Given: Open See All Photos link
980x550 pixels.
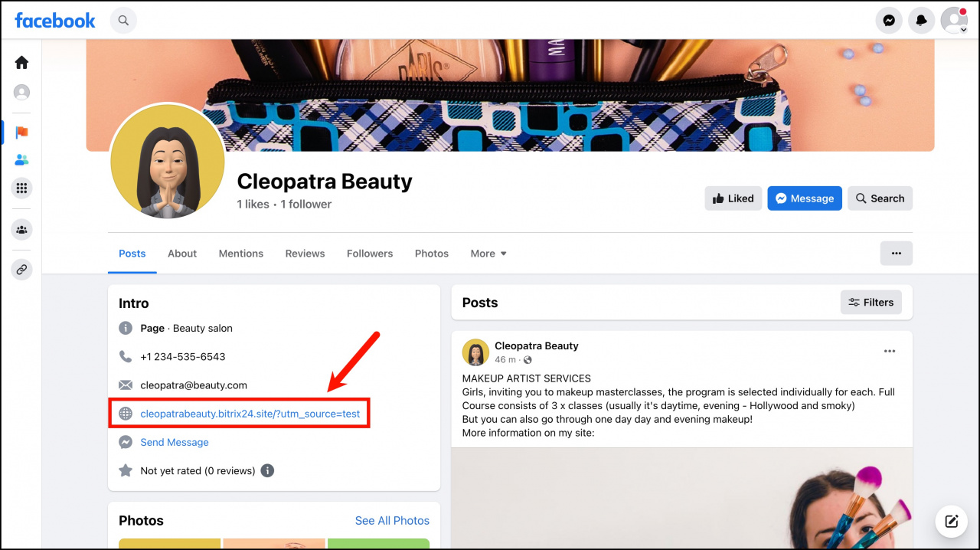Looking at the screenshot, I should [x=392, y=521].
